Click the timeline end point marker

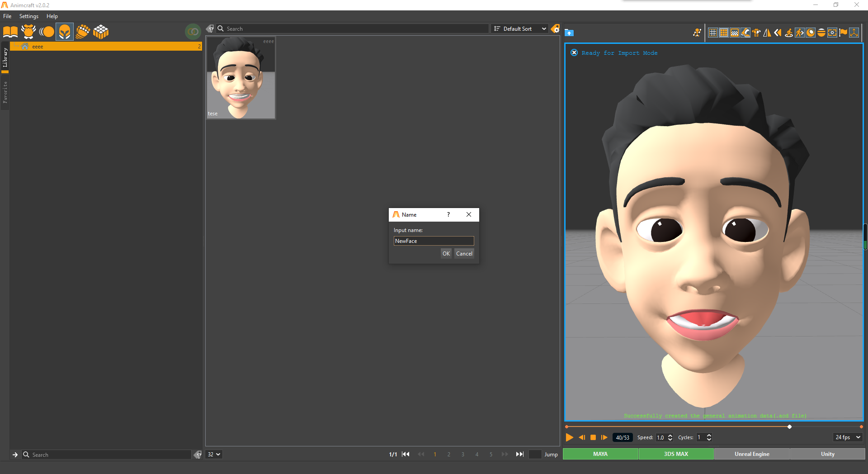[x=861, y=427]
